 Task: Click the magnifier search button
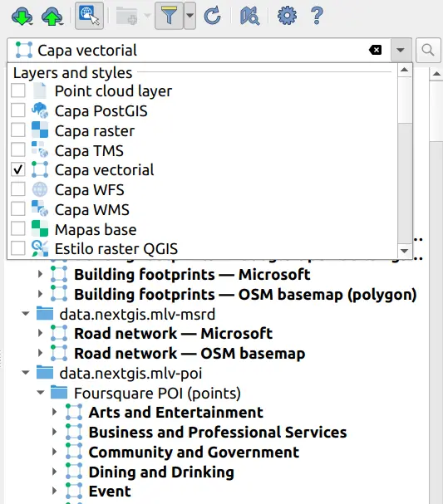pyautogui.click(x=428, y=50)
